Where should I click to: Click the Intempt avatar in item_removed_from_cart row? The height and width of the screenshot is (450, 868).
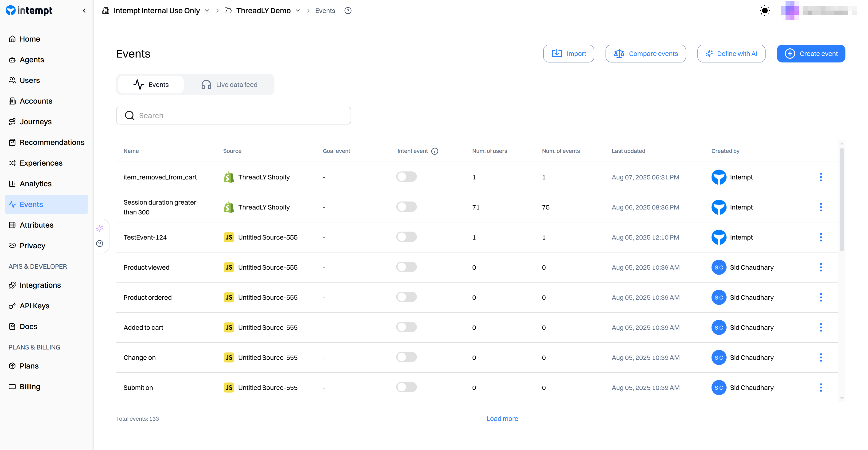point(719,177)
